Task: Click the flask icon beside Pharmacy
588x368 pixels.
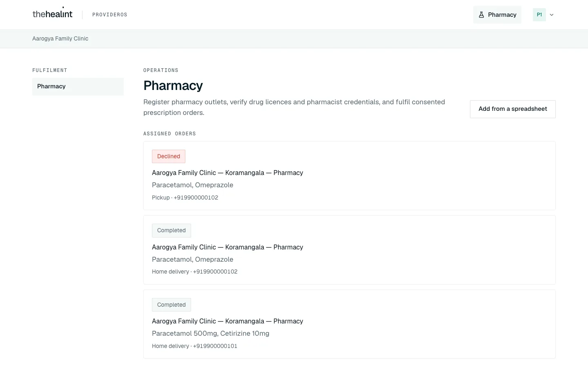Action: click(481, 15)
